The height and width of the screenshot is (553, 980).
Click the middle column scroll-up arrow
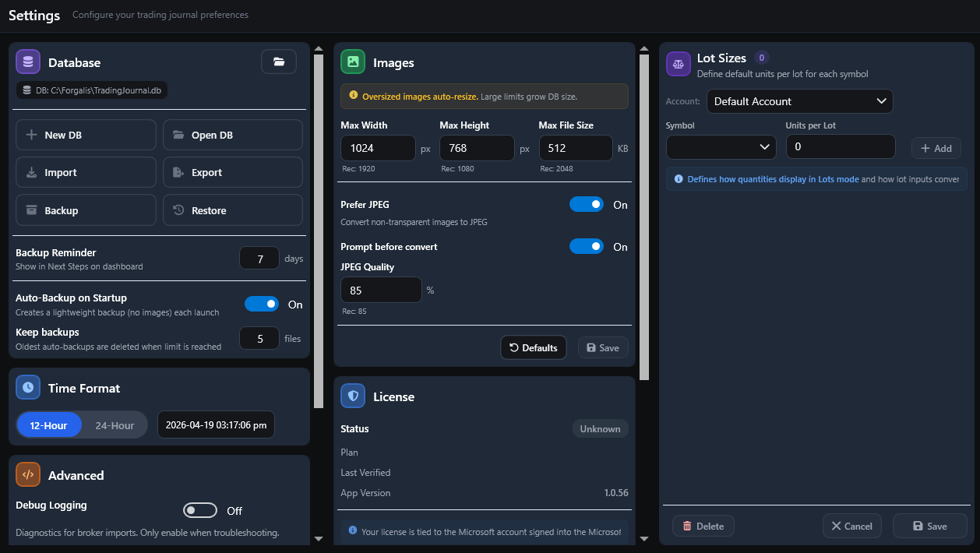[643, 49]
